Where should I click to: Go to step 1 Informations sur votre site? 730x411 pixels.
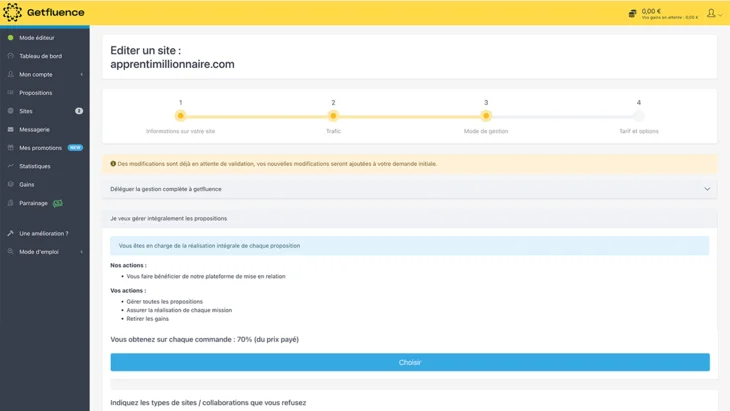[x=180, y=116]
